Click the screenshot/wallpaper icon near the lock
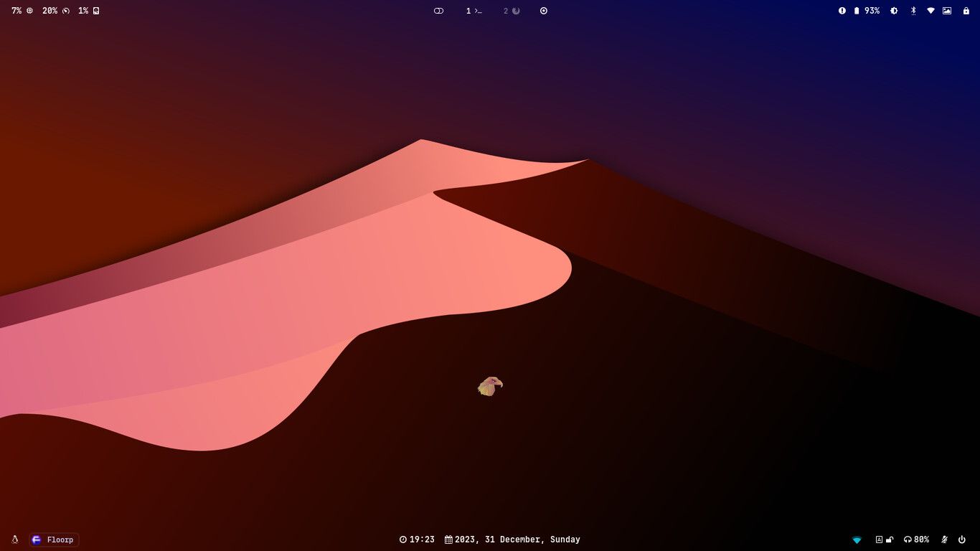The width and height of the screenshot is (980, 551). pyautogui.click(x=948, y=11)
